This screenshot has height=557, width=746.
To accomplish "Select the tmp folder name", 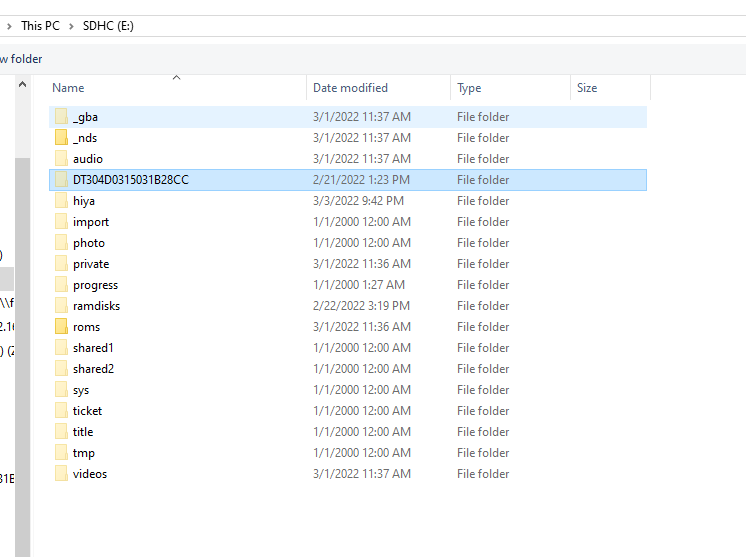I will 84,453.
